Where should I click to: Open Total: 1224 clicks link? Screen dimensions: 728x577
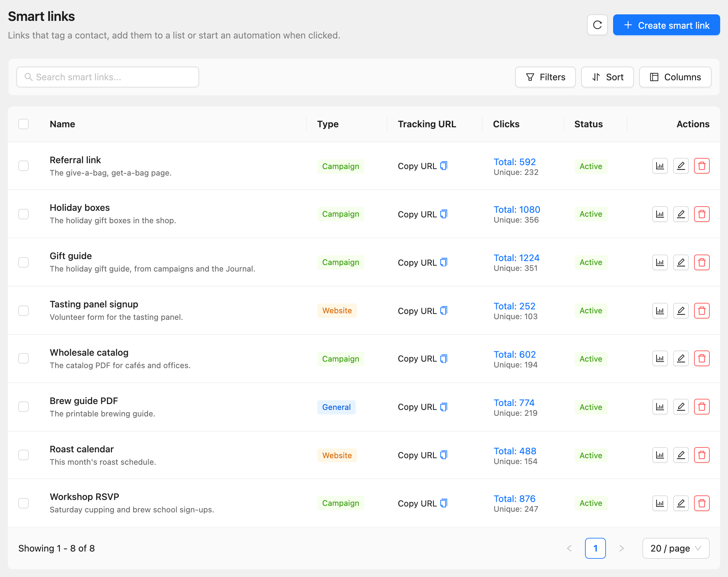[x=516, y=258]
